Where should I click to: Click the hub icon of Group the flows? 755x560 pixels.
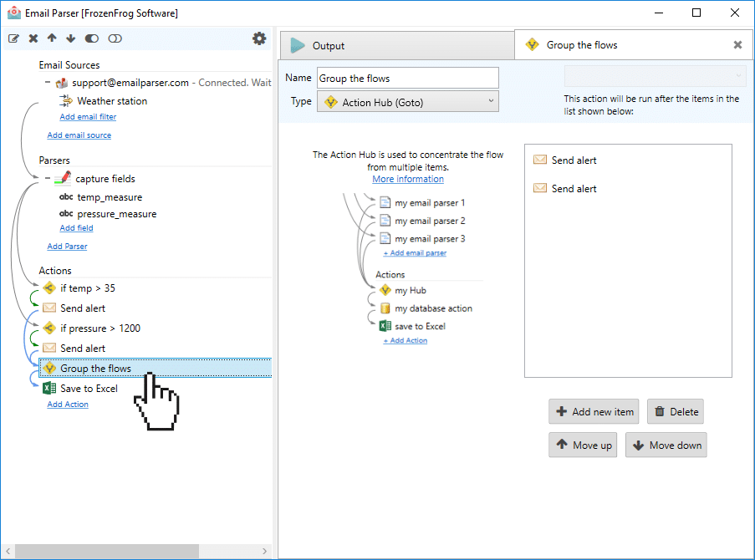pos(49,369)
